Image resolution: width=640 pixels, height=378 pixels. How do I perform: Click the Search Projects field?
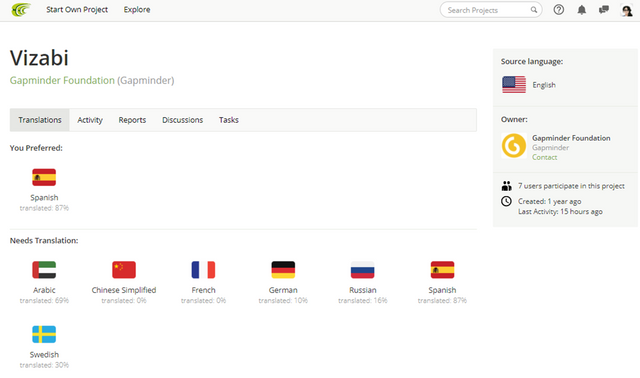[x=491, y=10]
